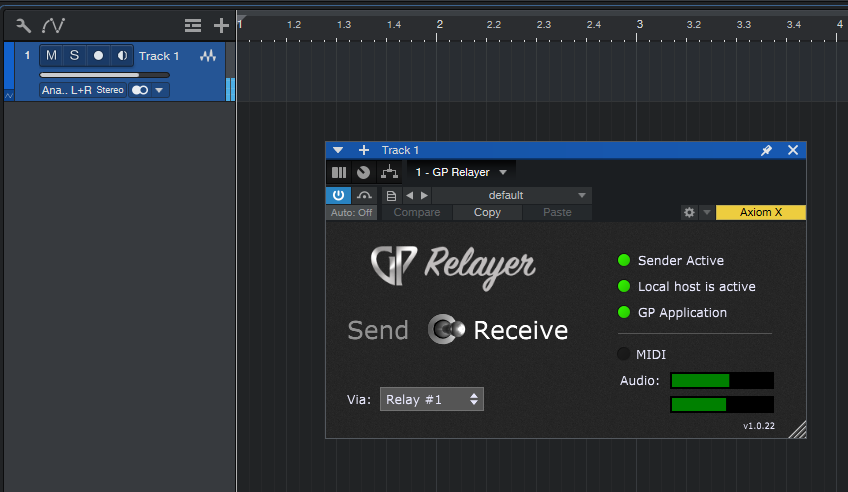Solo Track 1

pyautogui.click(x=75, y=56)
